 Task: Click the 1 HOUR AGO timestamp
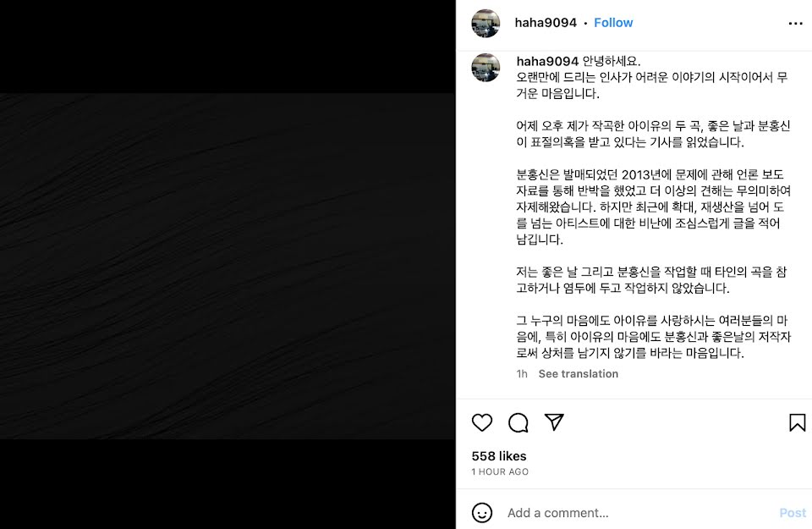(500, 472)
